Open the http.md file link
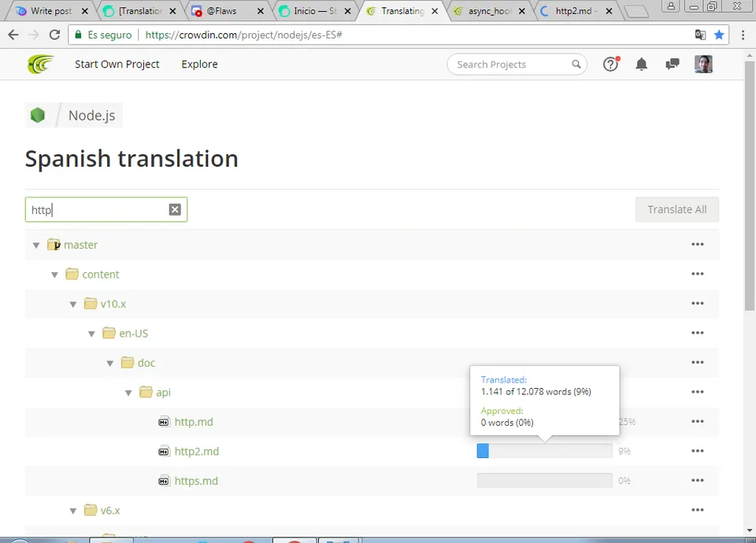The width and height of the screenshot is (756, 543). 194,422
